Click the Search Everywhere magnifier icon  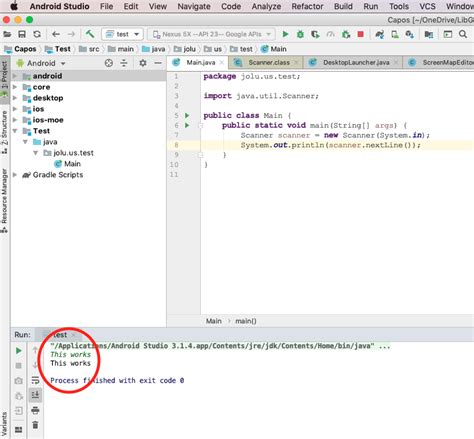(x=463, y=34)
